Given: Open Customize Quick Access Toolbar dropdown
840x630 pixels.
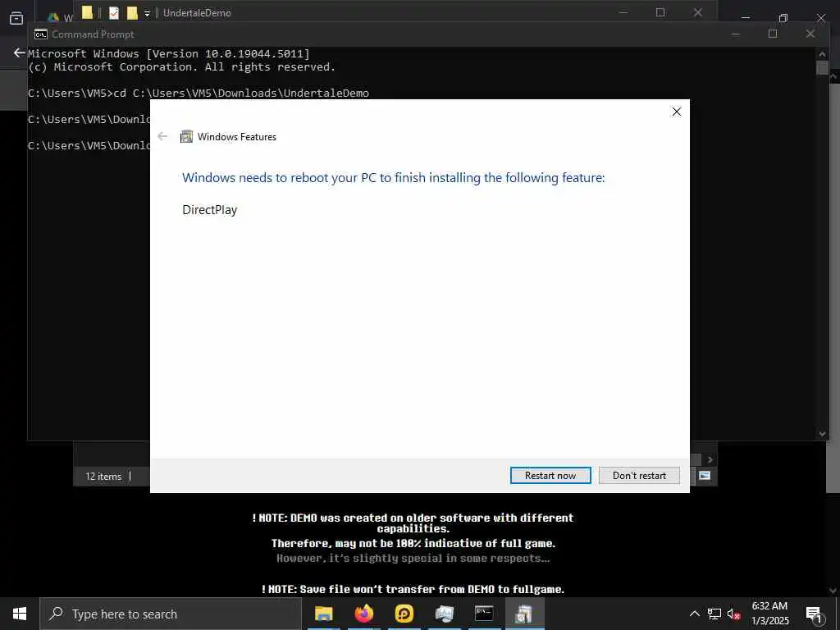Looking at the screenshot, I should point(147,13).
